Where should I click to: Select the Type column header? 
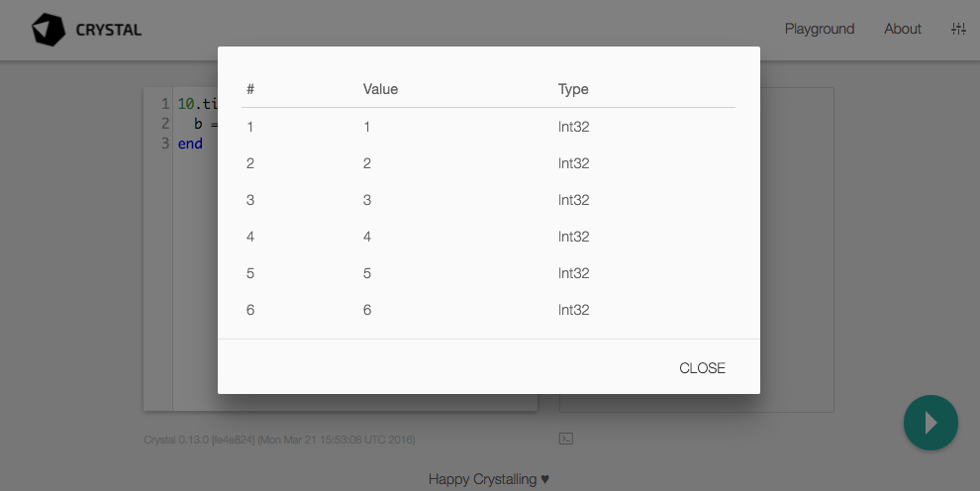point(573,89)
